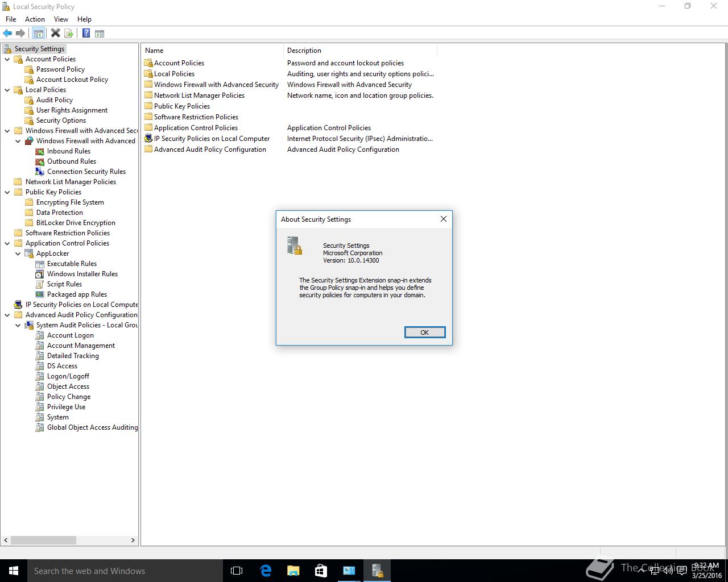
Task: Collapse the AppLocker node
Action: (18, 253)
